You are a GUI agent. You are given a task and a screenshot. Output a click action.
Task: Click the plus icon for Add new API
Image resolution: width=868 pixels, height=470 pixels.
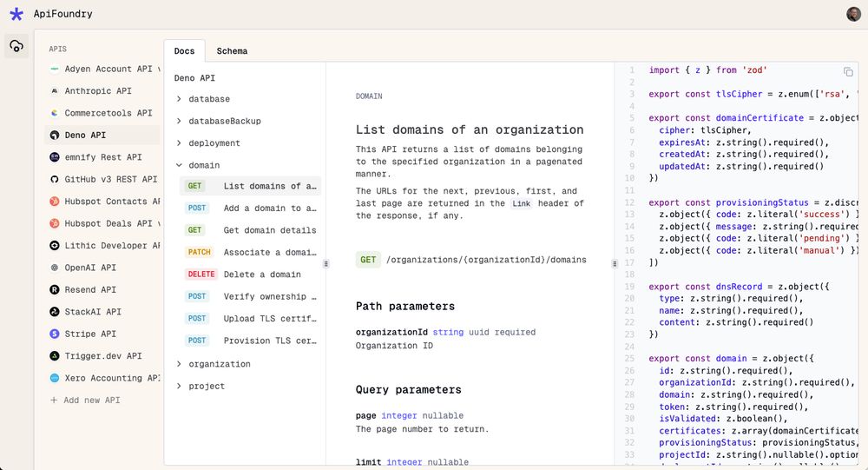[x=54, y=400]
